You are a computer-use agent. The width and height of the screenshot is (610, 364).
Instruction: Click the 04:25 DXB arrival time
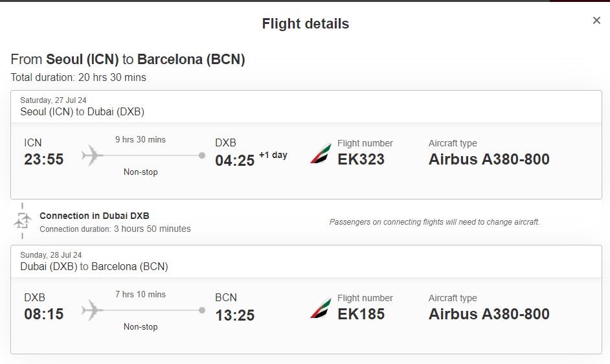pos(234,161)
